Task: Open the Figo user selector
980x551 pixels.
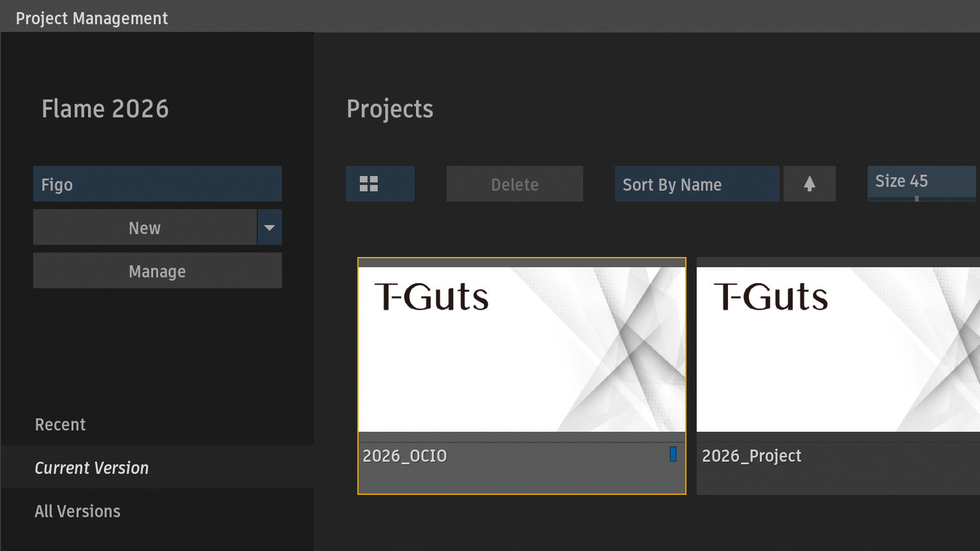Action: click(x=158, y=184)
